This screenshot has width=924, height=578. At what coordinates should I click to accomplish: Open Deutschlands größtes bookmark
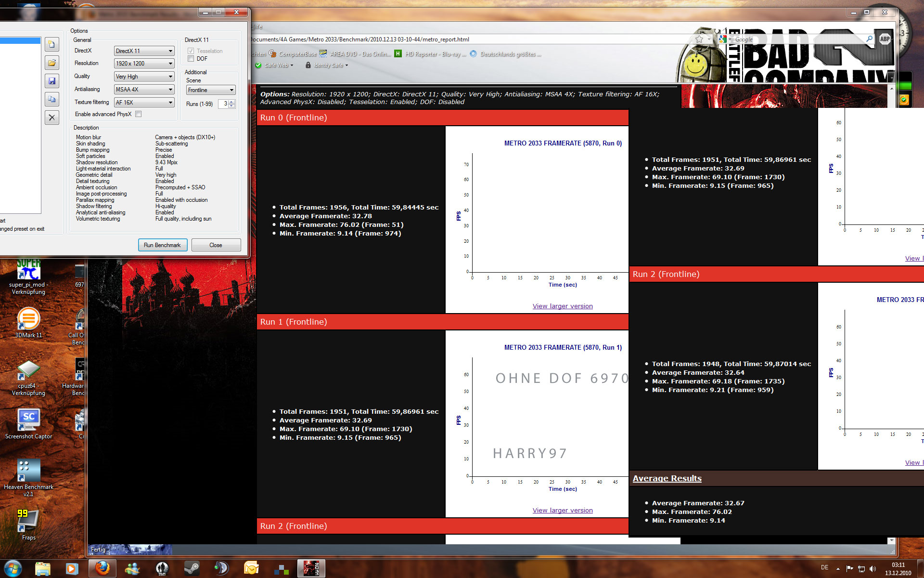point(505,54)
